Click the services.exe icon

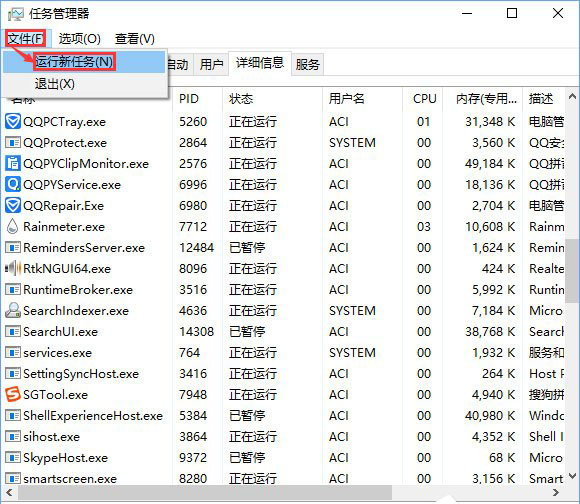click(x=13, y=353)
